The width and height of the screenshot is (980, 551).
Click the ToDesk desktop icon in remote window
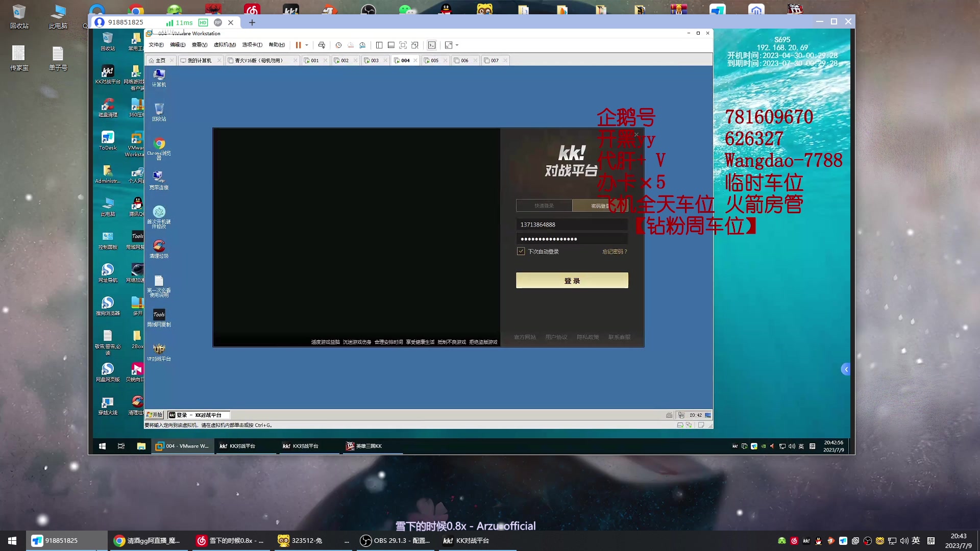tap(108, 140)
